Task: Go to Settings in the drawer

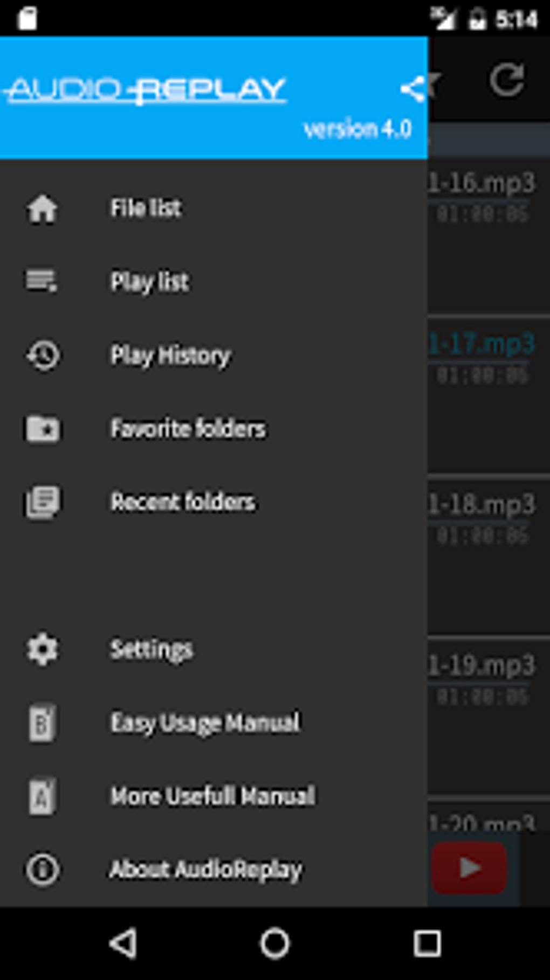Action: tap(152, 649)
